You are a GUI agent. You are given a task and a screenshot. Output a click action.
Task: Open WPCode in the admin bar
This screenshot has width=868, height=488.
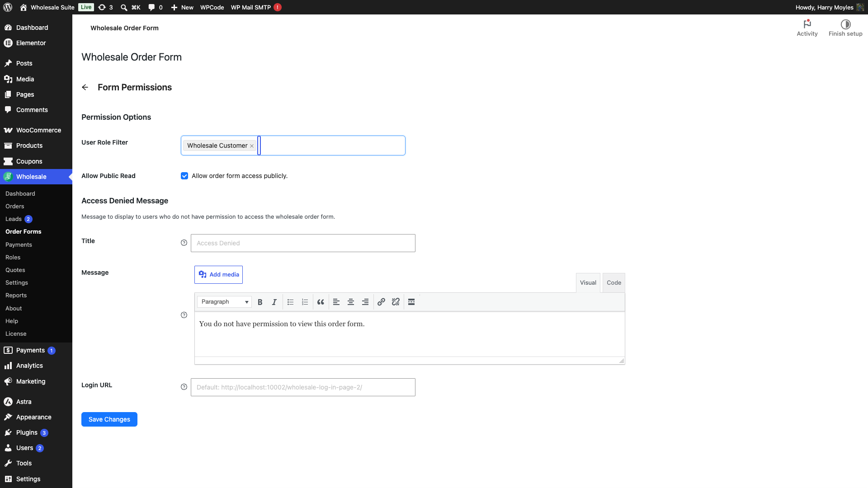[212, 7]
